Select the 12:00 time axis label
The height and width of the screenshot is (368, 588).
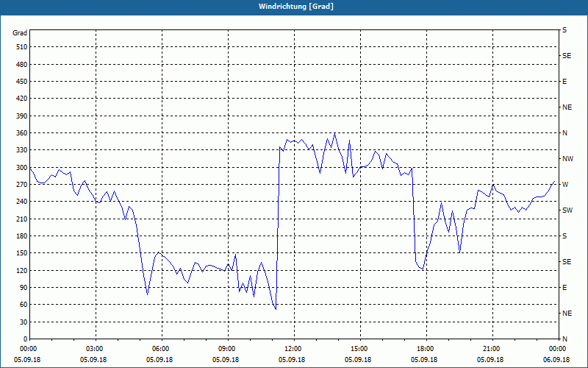(294, 348)
